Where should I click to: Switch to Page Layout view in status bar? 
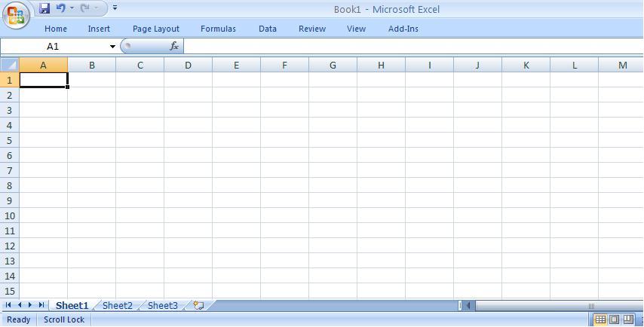point(615,319)
